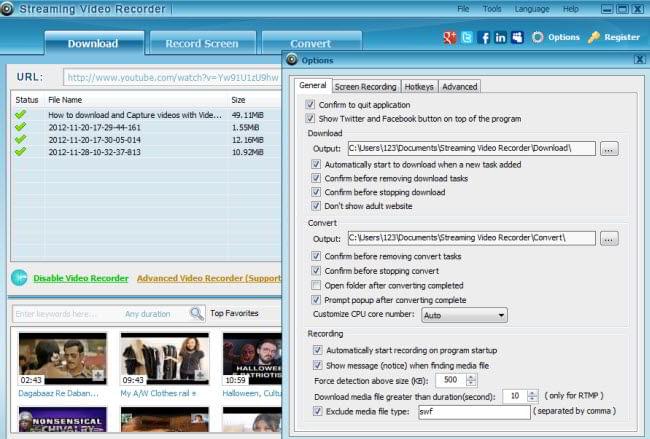The image size is (650, 439).
Task: Click the green check for 2012-11-28-10-32-37-813
Action: tap(20, 152)
